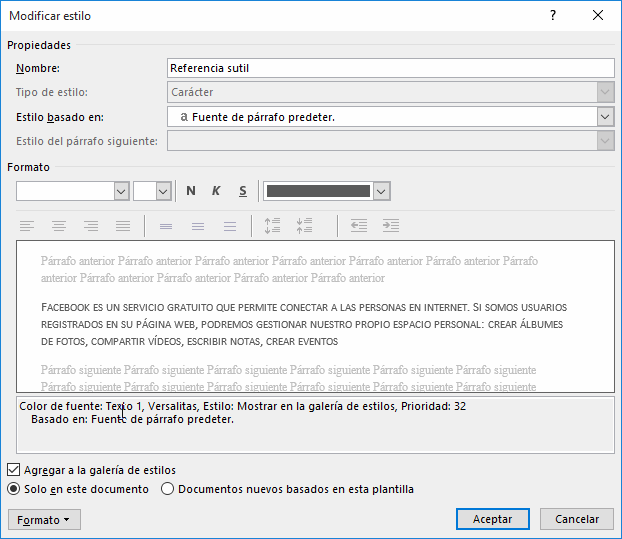Click the center alignment icon
Screen dimensions: 622x539
point(59,226)
